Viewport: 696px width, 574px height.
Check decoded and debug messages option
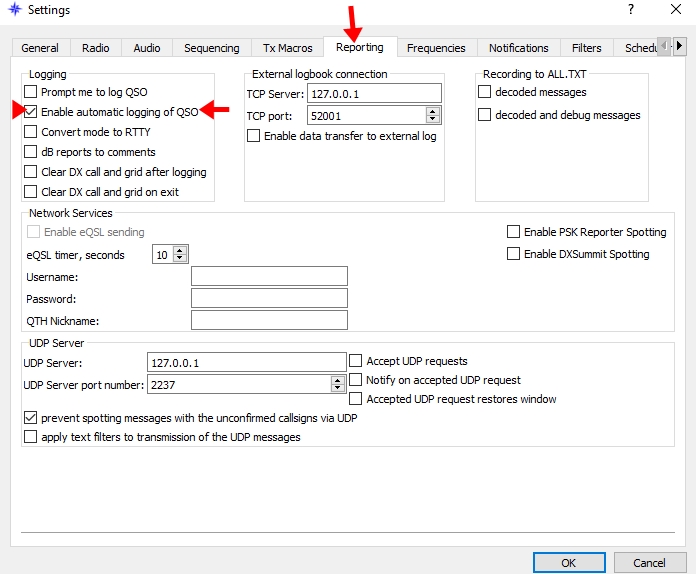click(x=485, y=115)
